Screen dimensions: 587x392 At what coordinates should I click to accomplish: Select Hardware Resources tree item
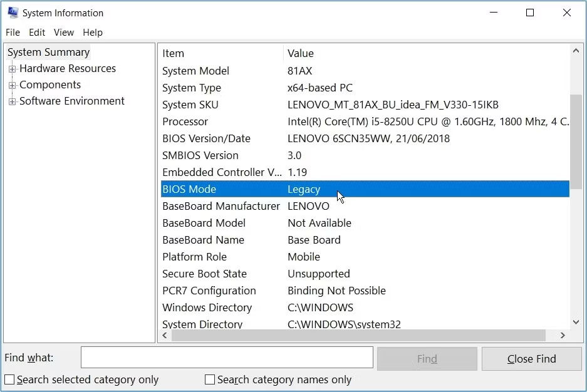tap(68, 68)
